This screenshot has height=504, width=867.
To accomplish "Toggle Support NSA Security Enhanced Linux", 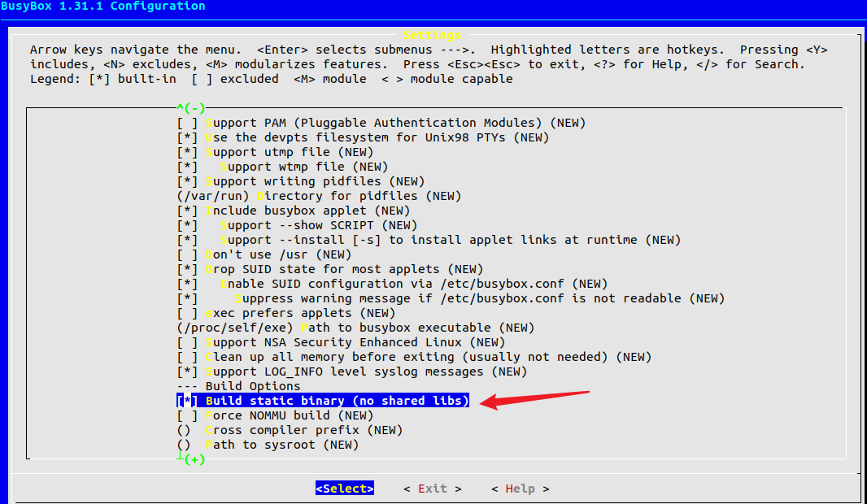I will 341,342.
